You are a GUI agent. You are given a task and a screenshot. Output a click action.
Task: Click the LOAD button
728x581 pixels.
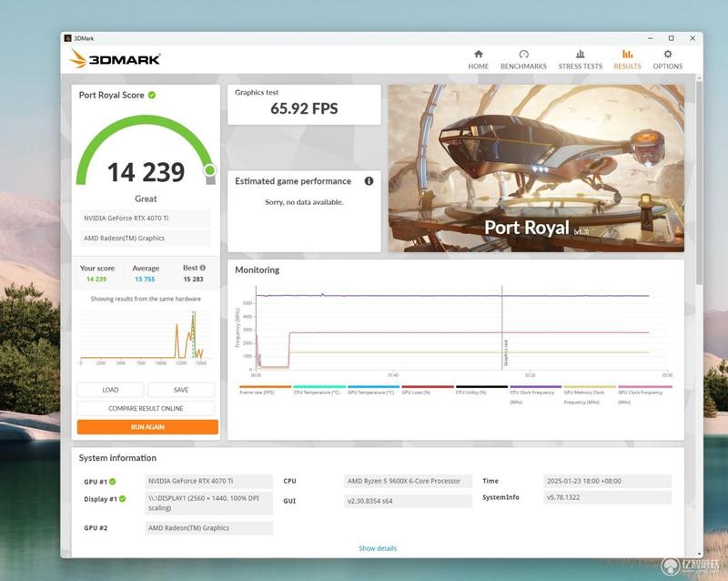point(110,390)
